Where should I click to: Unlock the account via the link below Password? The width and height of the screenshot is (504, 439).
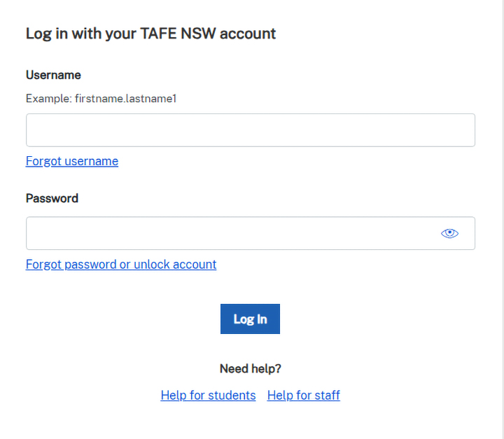point(121,264)
